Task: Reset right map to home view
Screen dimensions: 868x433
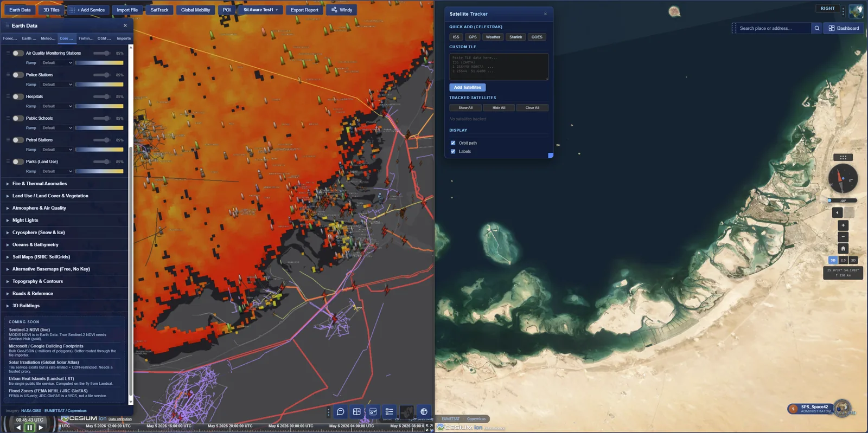Action: pyautogui.click(x=843, y=248)
